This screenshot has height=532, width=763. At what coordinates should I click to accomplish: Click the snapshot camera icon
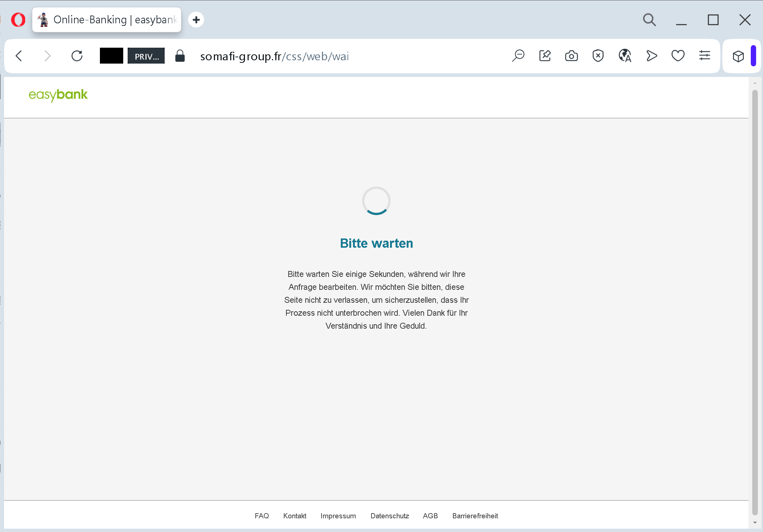(571, 56)
